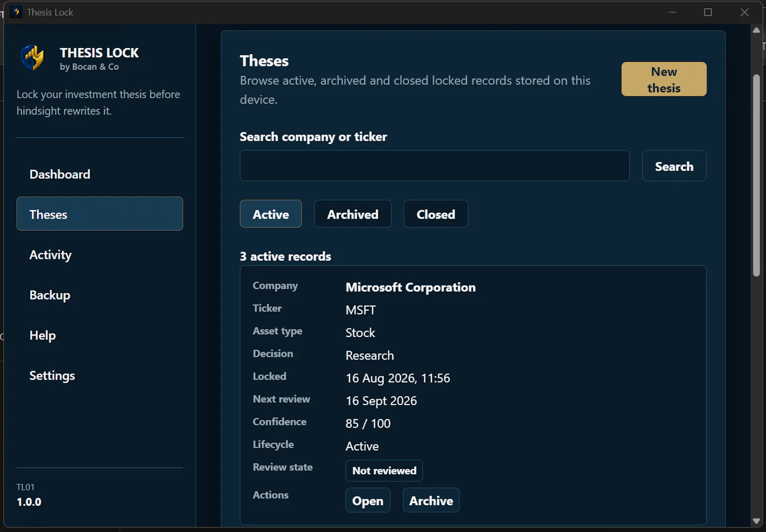Viewport: 766px width, 532px height.
Task: Click the Search button
Action: [x=674, y=166]
